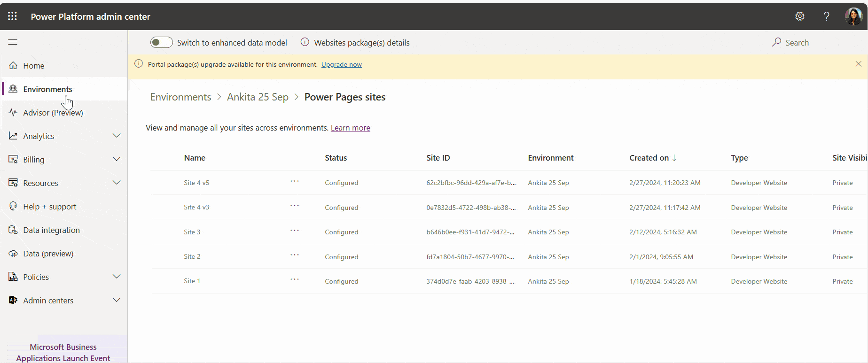Screen dimensions: 868x363
Task: Click Environments breadcrumb link
Action: [180, 97]
